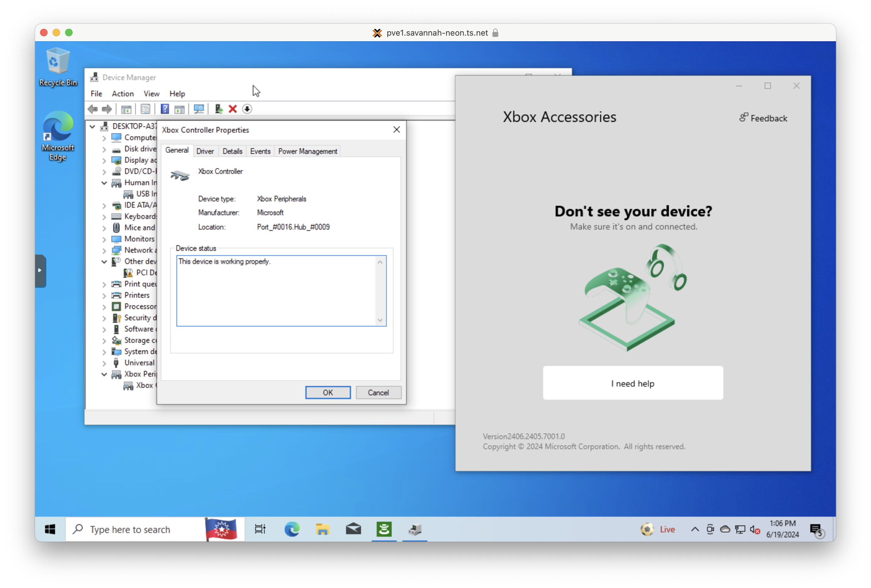Viewport: 871px width, 588px height.
Task: Select the General tab
Action: click(177, 150)
